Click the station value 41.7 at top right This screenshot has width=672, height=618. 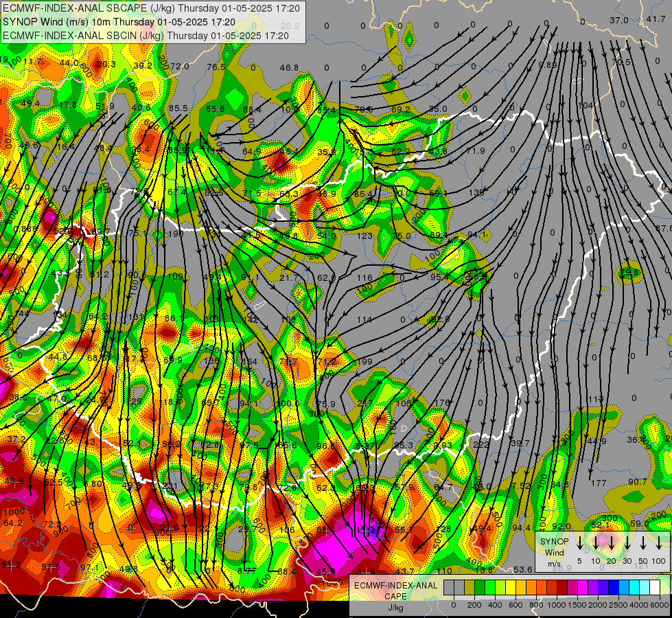(x=656, y=19)
